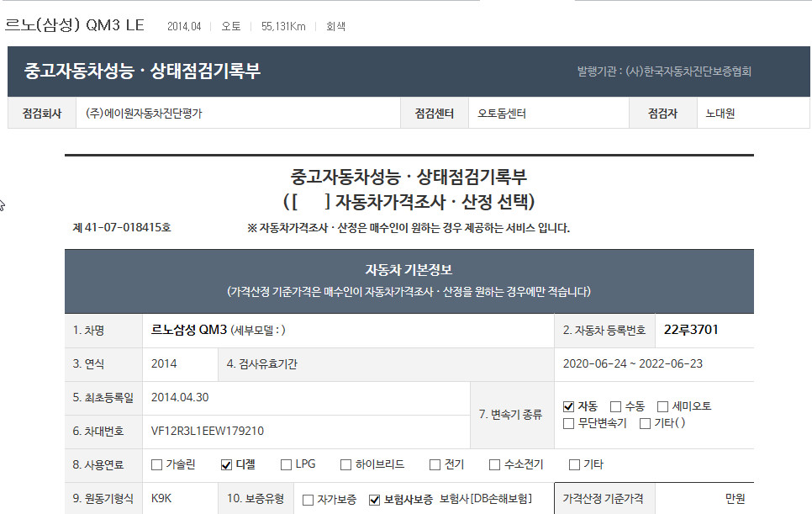Viewport: 812px width, 514px height.
Task: Select the car title 르노(삼성) QM3 LE
Action: pos(75,25)
